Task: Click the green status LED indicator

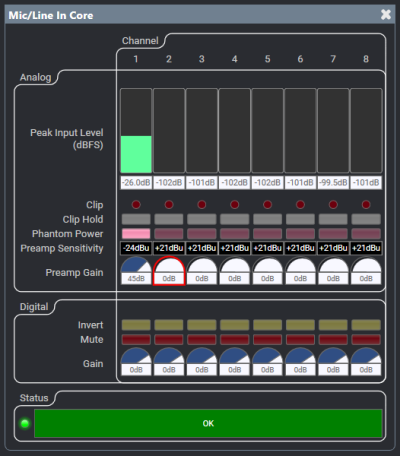Action: coord(25,423)
